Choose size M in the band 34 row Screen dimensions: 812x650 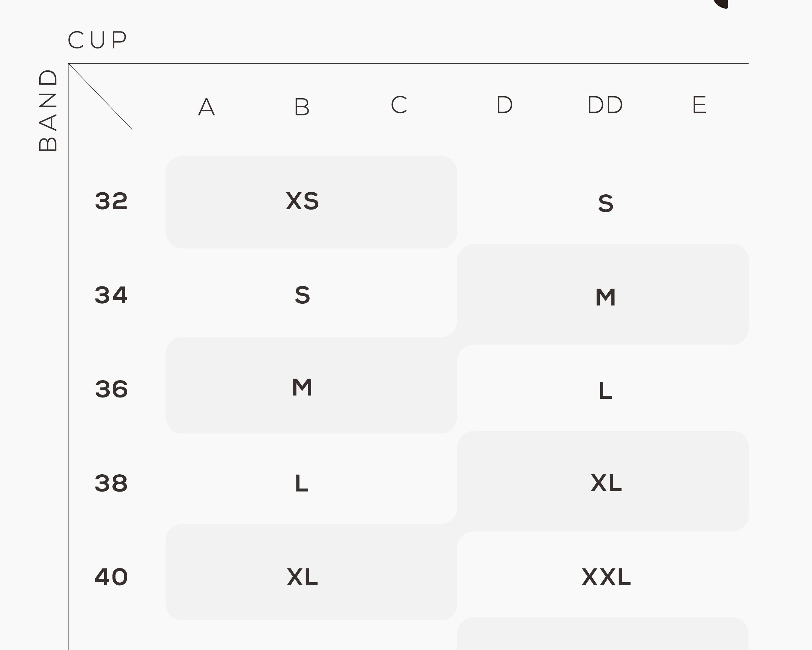click(x=606, y=297)
